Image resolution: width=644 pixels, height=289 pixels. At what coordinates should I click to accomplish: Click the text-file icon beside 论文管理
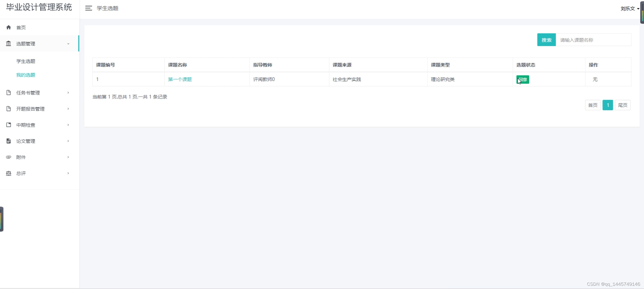point(9,141)
